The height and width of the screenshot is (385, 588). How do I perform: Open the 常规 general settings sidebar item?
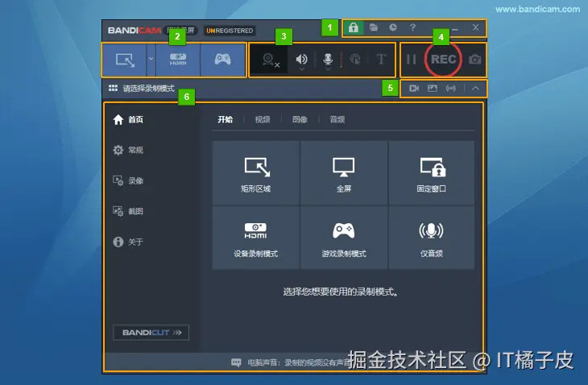[x=128, y=151]
